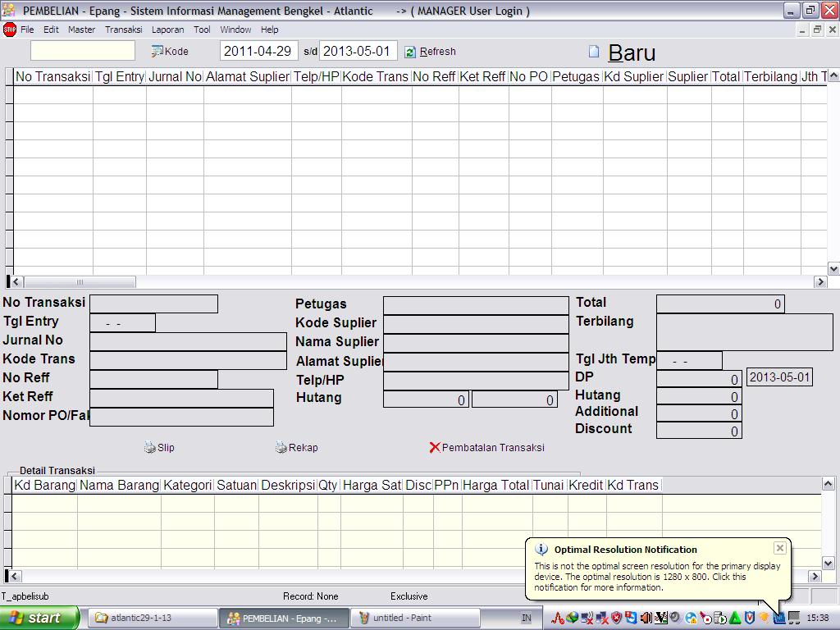Click the Windows start button

coord(39,618)
